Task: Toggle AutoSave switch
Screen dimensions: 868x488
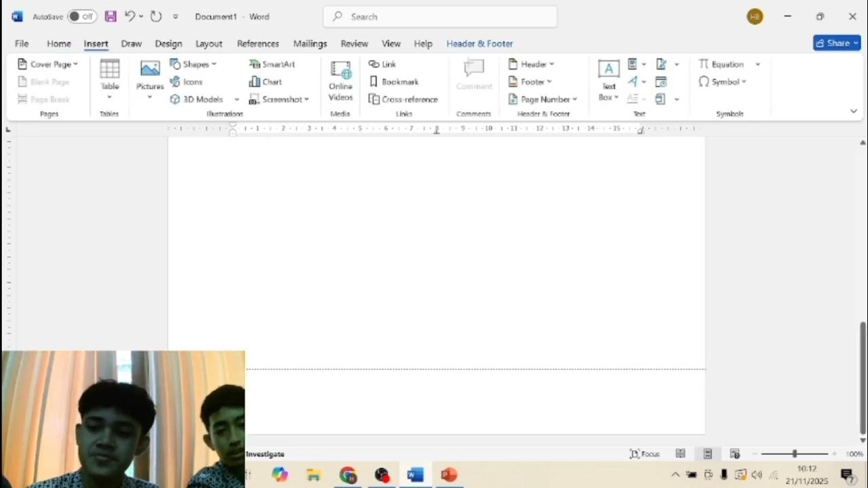Action: (82, 16)
